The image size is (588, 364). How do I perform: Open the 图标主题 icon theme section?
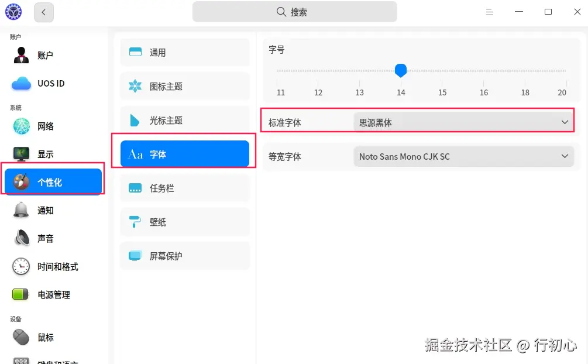pyautogui.click(x=185, y=86)
